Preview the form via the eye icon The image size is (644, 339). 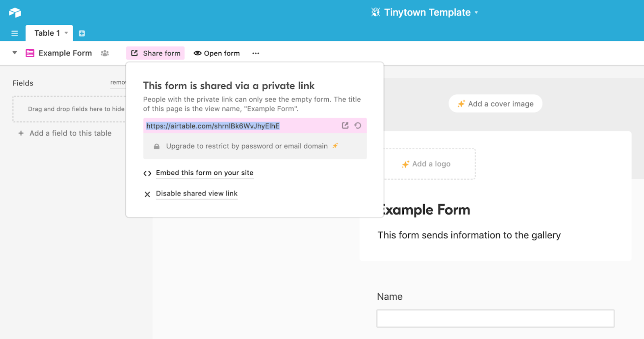coord(198,53)
